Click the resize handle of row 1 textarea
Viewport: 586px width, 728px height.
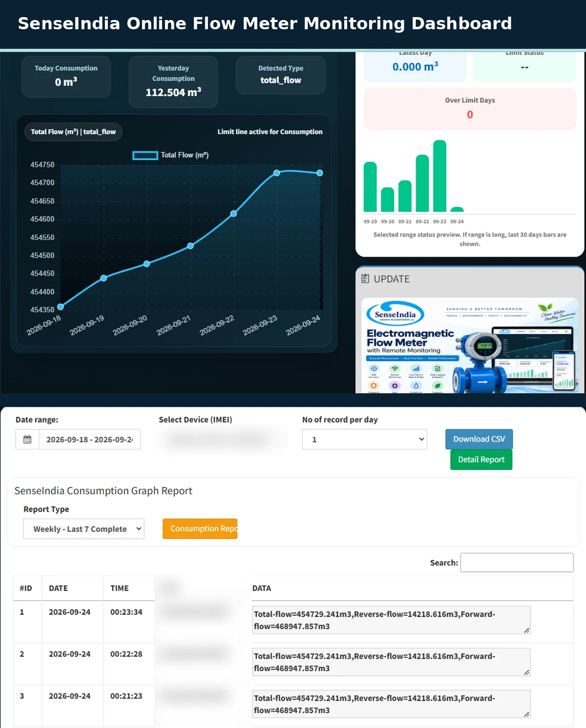tap(526, 630)
